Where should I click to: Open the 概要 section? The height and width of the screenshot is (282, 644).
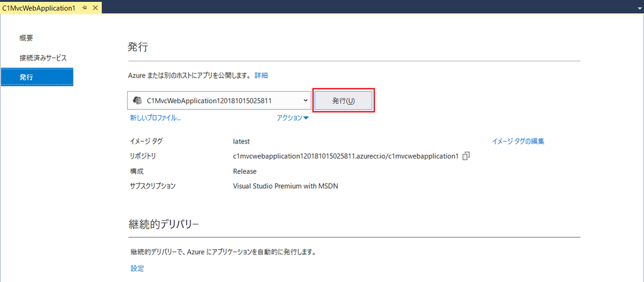coord(26,38)
